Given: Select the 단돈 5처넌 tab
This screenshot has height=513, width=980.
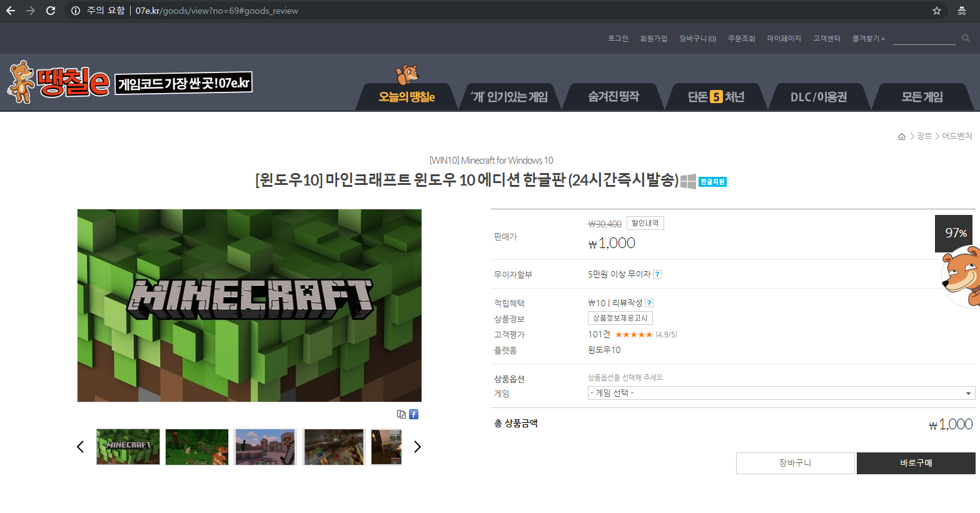Looking at the screenshot, I should pos(716,97).
